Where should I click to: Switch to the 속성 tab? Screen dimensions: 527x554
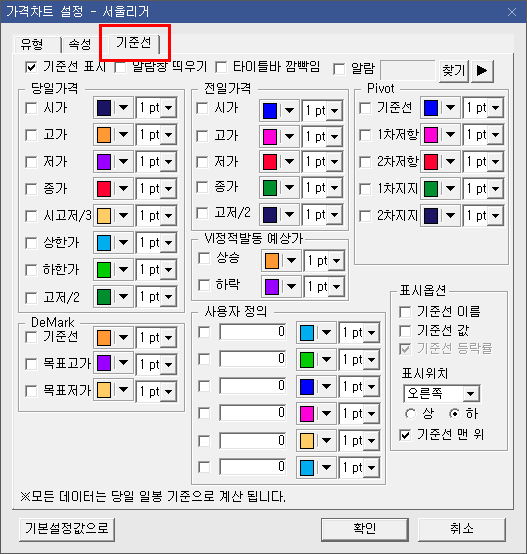80,44
